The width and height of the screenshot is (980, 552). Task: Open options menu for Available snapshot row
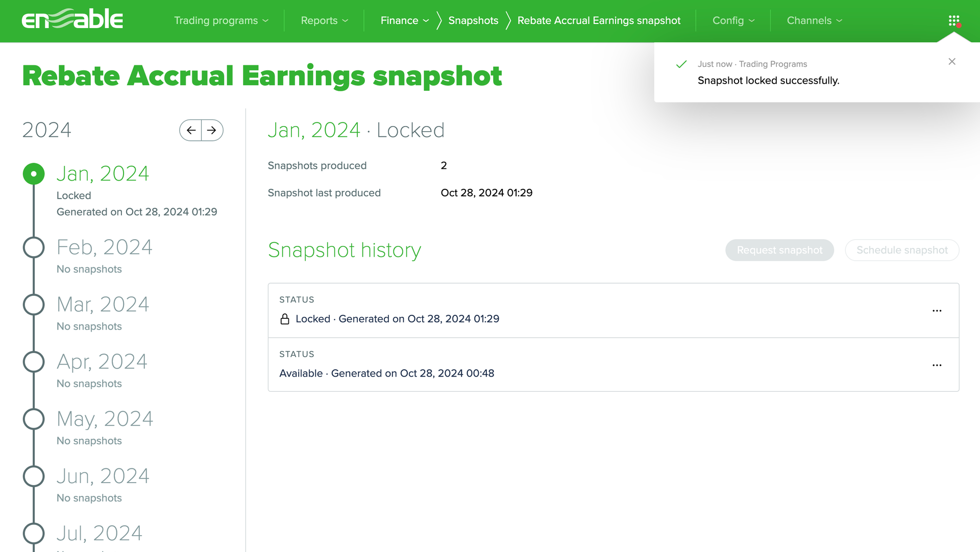pyautogui.click(x=937, y=365)
